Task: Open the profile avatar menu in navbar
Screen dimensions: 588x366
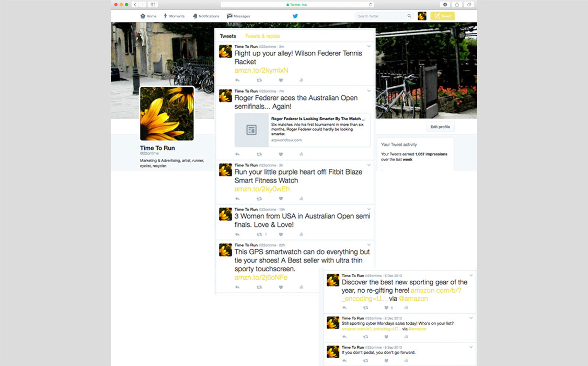Action: [x=422, y=16]
